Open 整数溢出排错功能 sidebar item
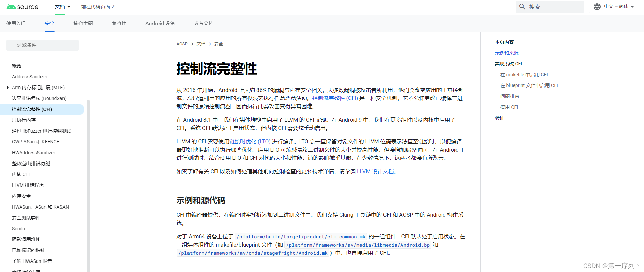 [31, 163]
